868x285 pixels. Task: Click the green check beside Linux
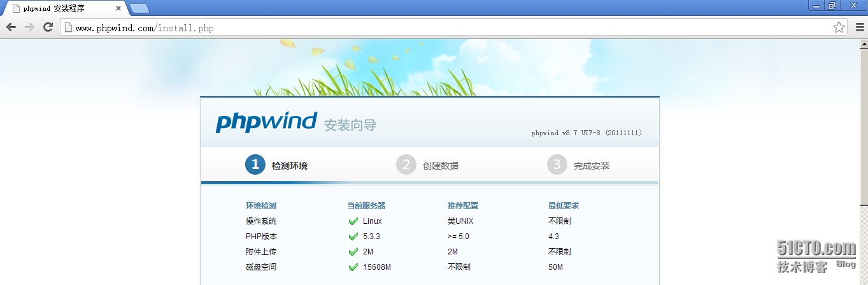tap(353, 221)
